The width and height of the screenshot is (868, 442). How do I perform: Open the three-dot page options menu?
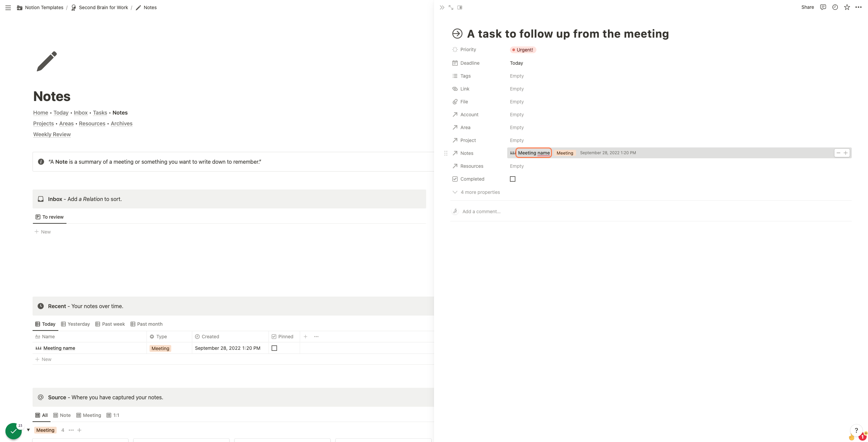859,7
